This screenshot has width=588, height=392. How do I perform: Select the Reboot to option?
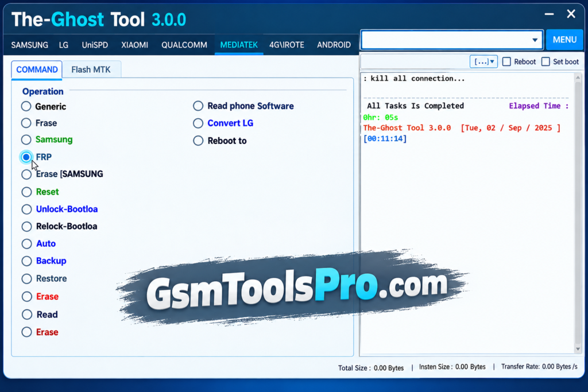point(198,141)
